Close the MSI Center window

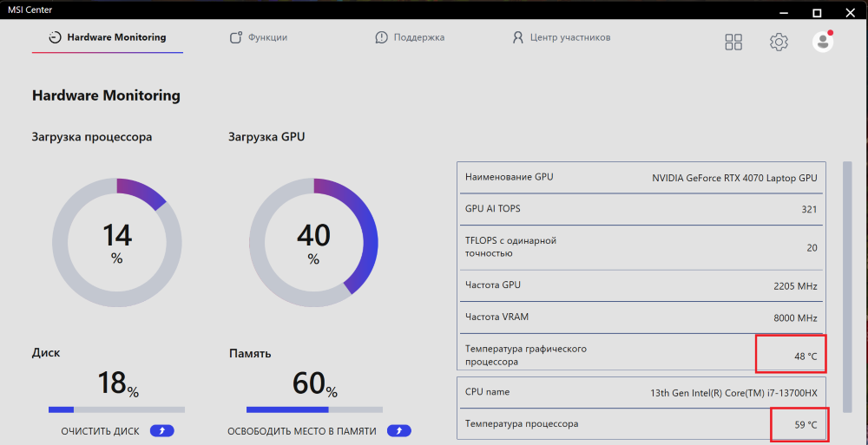[x=851, y=12]
